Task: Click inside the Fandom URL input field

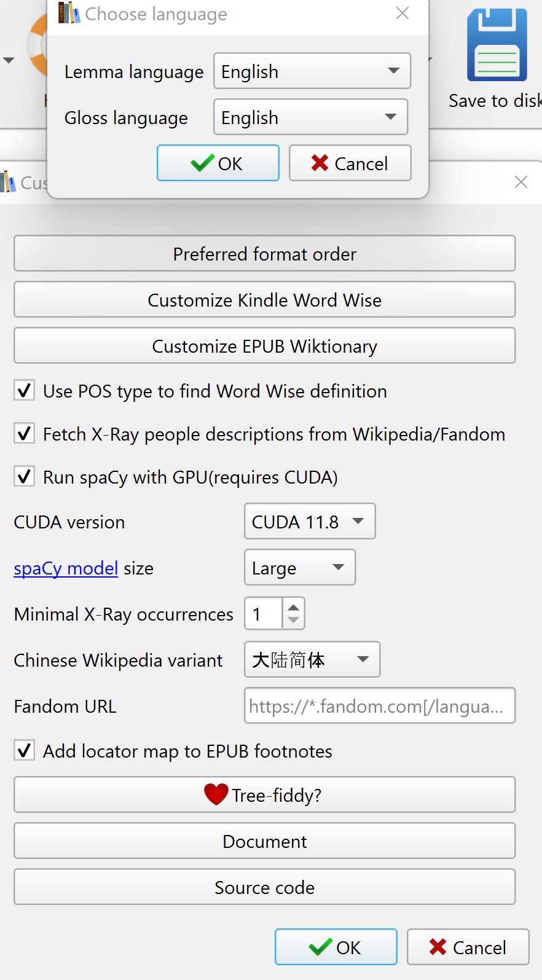Action: [x=379, y=705]
